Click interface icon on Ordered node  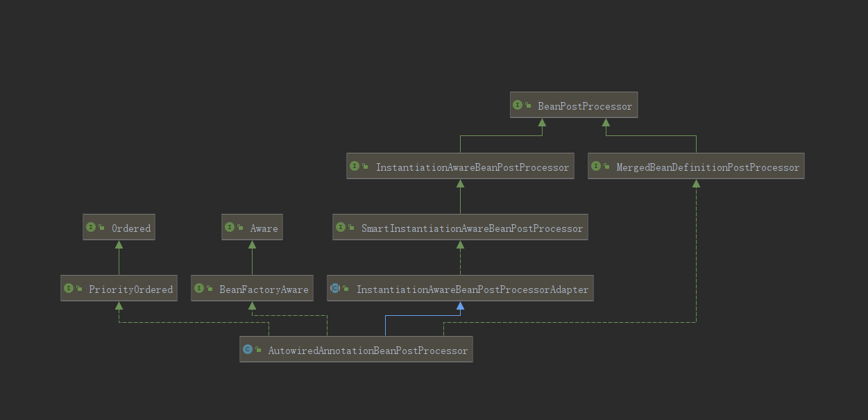click(x=90, y=228)
